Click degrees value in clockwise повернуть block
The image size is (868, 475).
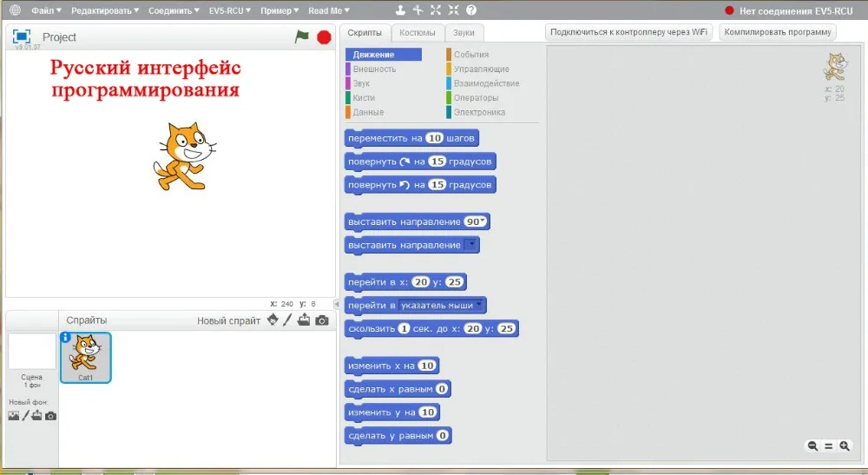(437, 162)
